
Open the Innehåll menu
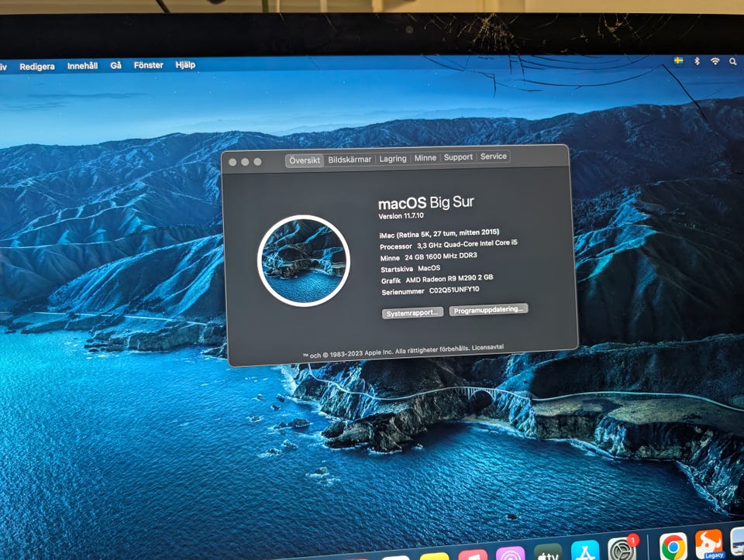[x=83, y=66]
